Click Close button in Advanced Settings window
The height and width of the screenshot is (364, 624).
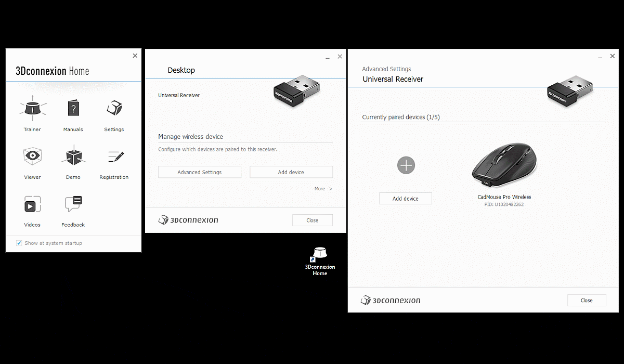[x=587, y=300]
